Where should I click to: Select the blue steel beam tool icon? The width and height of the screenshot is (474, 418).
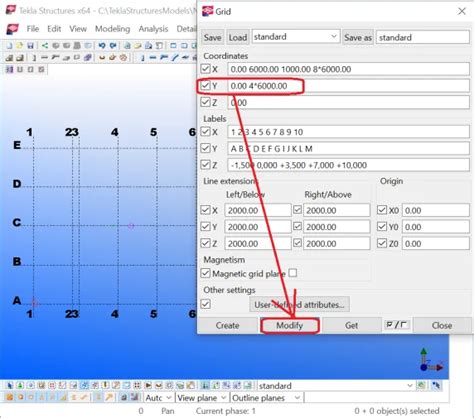[153, 58]
